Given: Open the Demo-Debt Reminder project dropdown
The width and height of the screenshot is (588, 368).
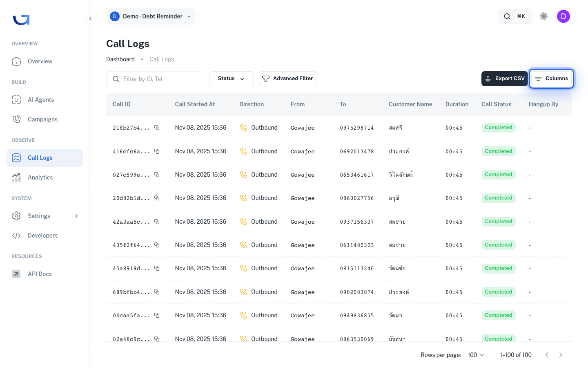Looking at the screenshot, I should coord(151,16).
